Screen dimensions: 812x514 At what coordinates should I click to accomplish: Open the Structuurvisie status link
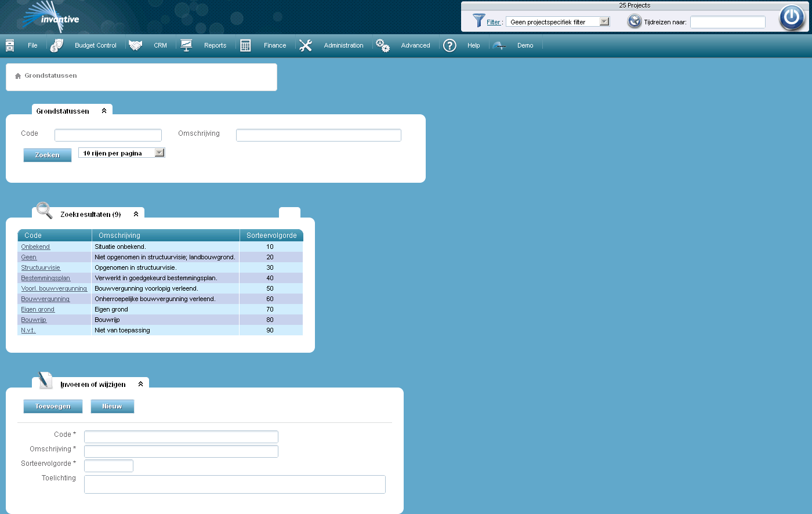(x=41, y=267)
